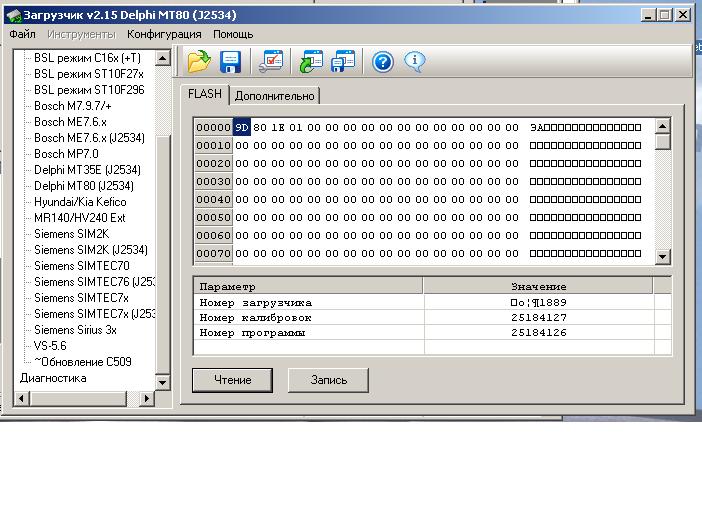Select Siemens SIMTEC70 in tree
702x512 pixels.
[x=82, y=266]
